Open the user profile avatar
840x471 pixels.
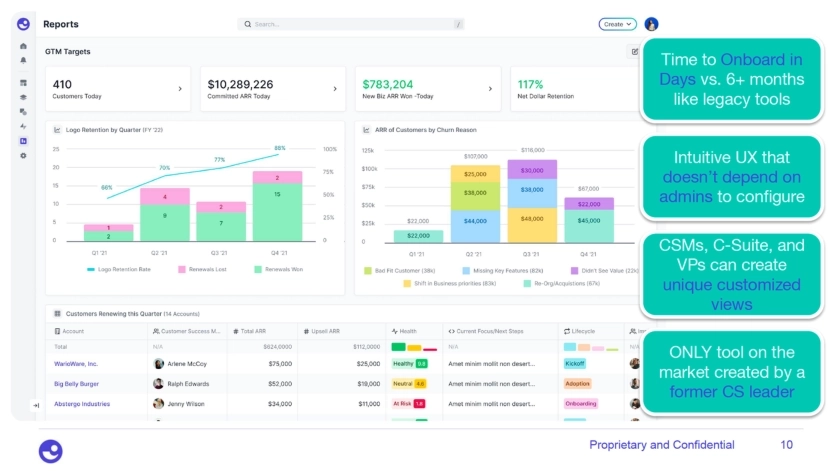point(651,24)
